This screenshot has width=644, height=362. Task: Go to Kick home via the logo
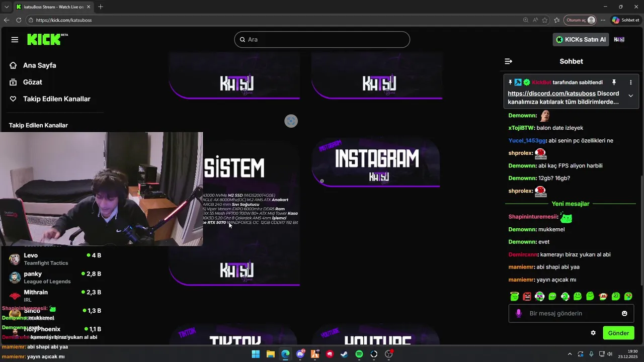[47, 39]
